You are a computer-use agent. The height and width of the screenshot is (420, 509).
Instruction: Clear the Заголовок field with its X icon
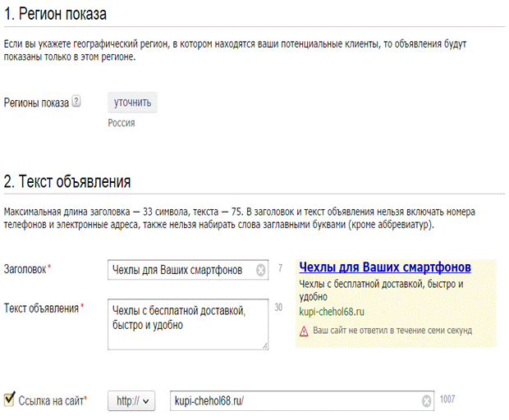pos(260,270)
